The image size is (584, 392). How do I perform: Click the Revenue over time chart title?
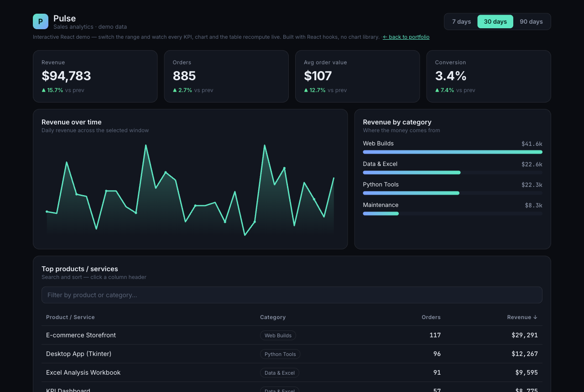[72, 122]
